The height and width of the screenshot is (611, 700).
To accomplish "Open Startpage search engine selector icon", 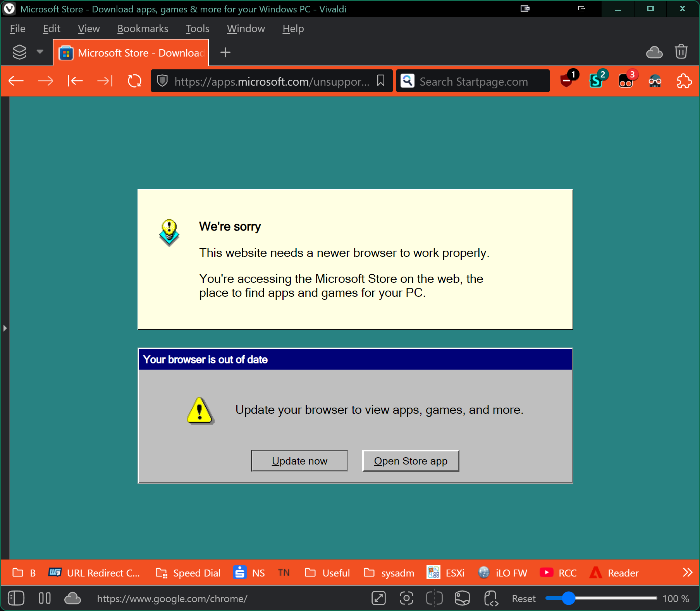I will point(408,81).
